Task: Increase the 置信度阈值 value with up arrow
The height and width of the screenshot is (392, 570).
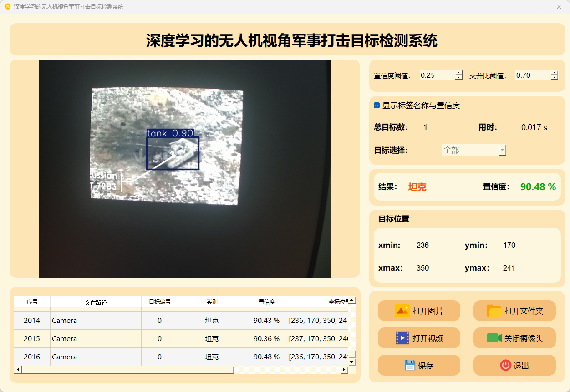Action: pos(458,73)
